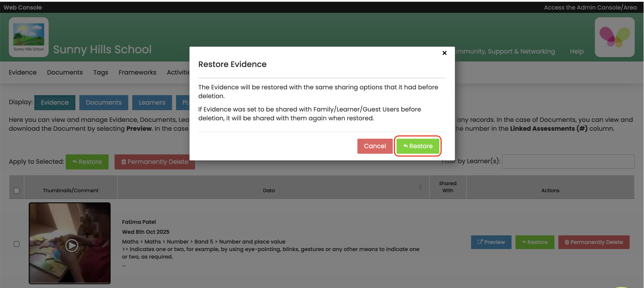The image size is (644, 288).
Task: Open the Tags navigation item
Action: (100, 72)
